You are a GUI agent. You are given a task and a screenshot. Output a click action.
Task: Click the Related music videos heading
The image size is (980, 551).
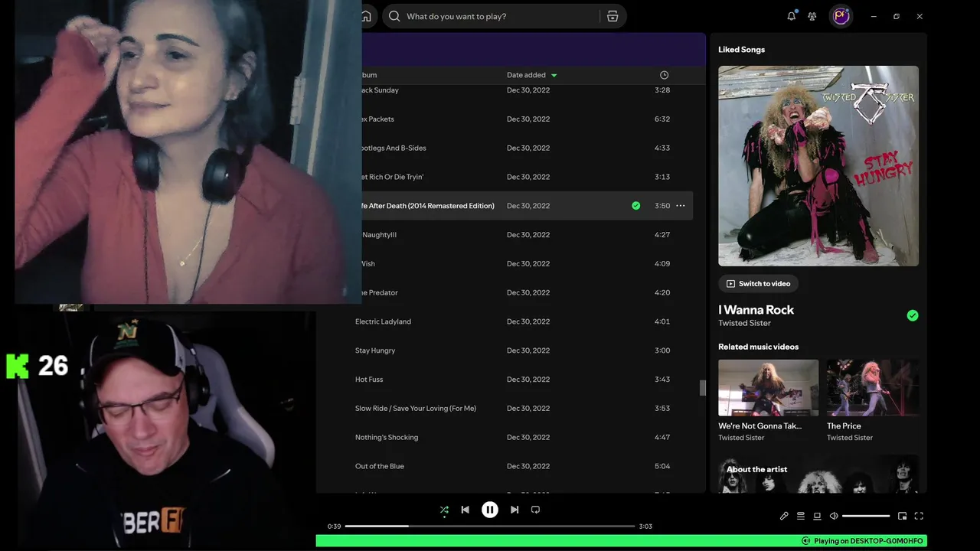click(x=758, y=347)
